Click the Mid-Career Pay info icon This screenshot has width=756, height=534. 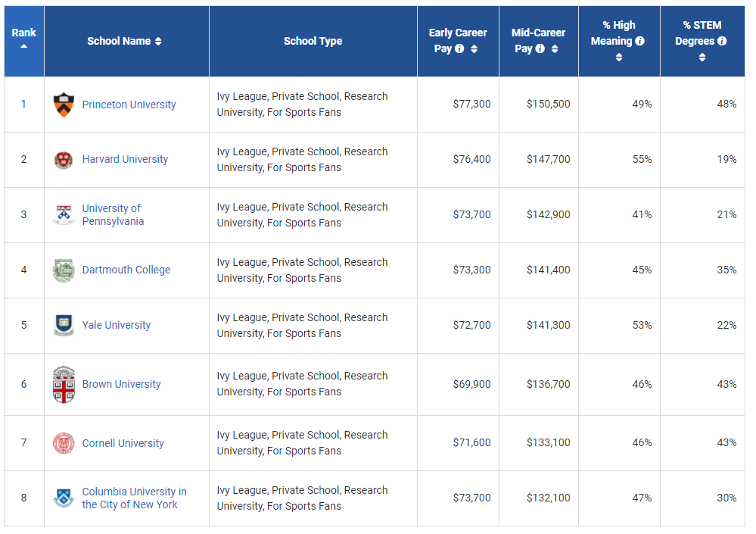point(540,49)
